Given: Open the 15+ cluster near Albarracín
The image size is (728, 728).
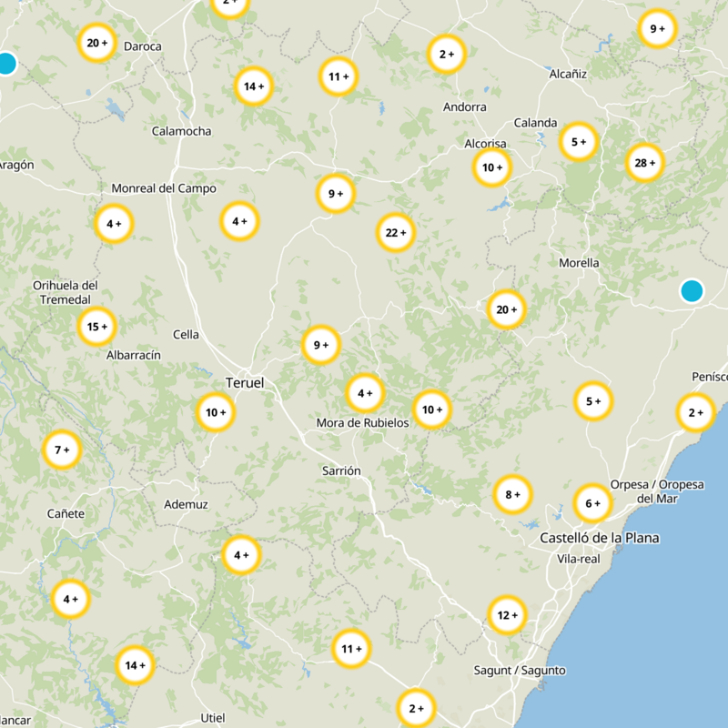Looking at the screenshot, I should click(96, 327).
